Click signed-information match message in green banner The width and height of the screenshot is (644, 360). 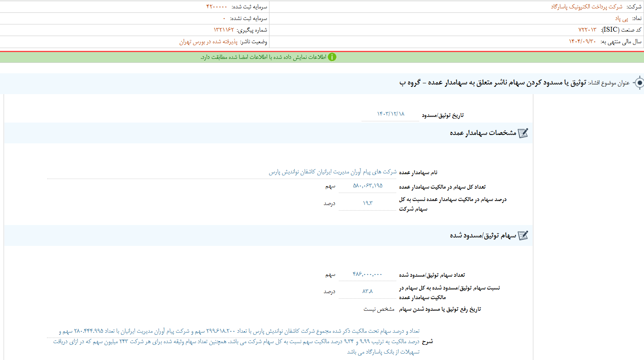263,57
